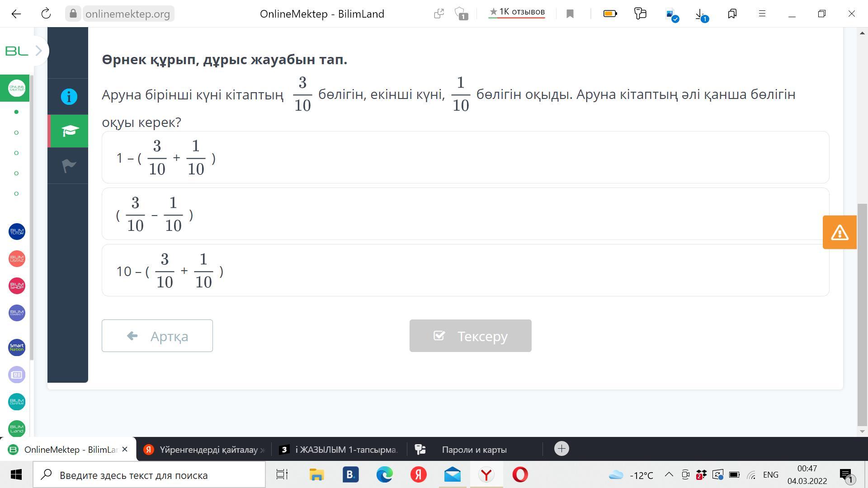Open the browser hamburger menu
This screenshot has width=868, height=488.
762,14
